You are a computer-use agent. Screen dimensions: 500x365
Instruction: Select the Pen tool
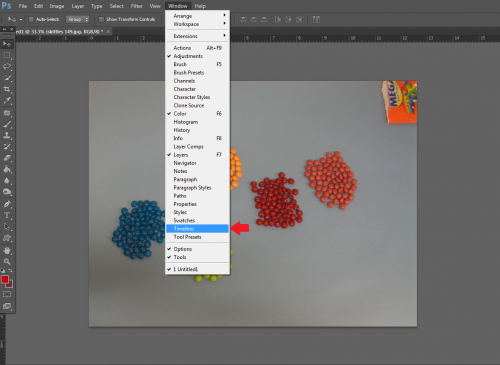(x=7, y=204)
